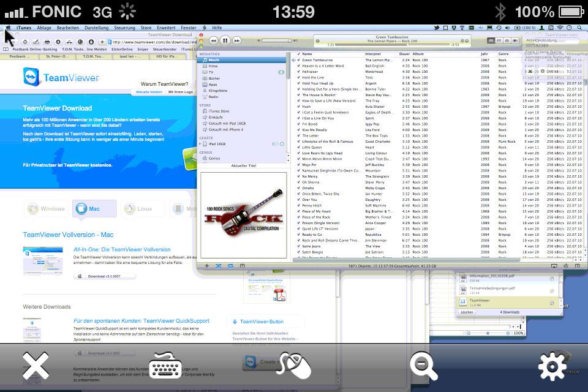
Task: Select Musik in iTunes Mediathek
Action: coord(242,60)
